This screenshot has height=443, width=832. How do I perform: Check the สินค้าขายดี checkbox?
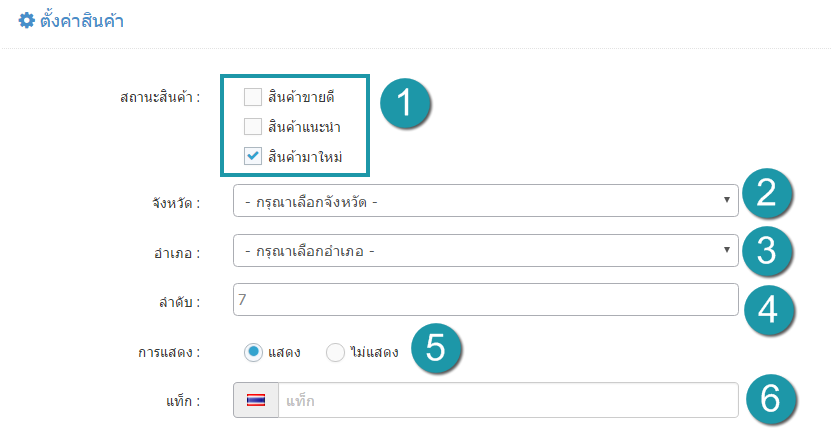(253, 97)
